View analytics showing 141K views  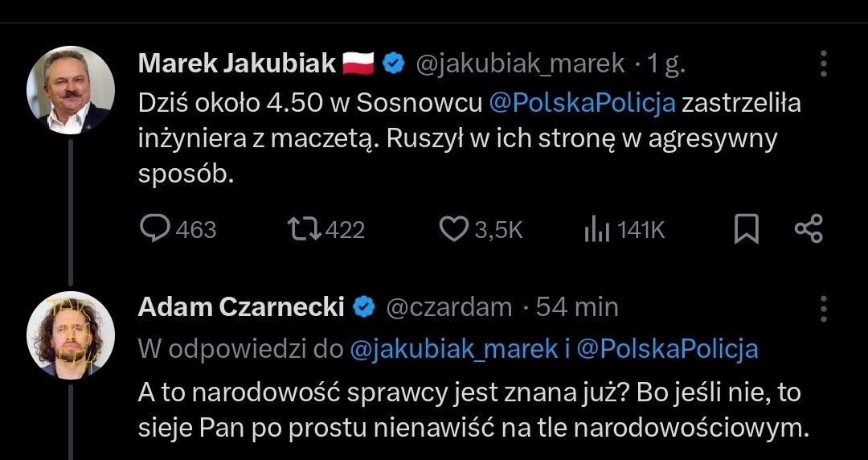[x=596, y=230]
